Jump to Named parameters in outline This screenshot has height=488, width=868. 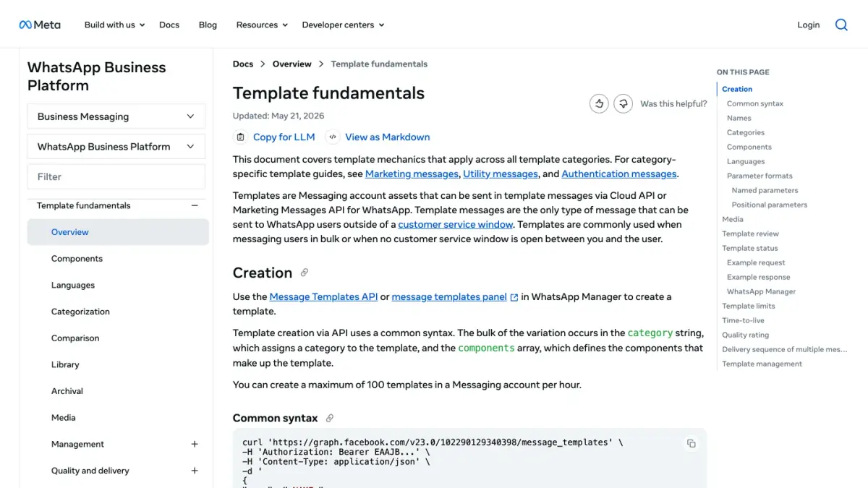(765, 190)
